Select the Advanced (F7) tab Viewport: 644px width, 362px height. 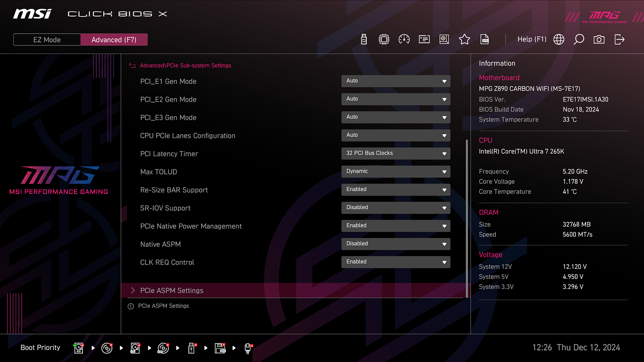(x=114, y=40)
